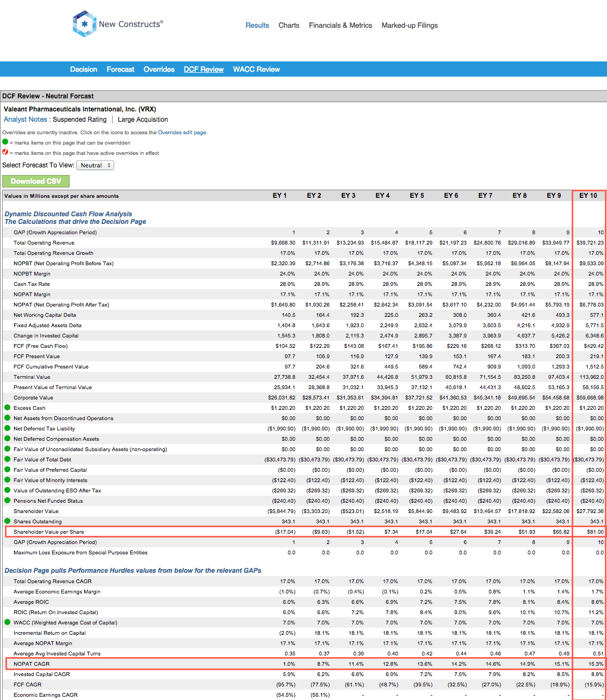The width and height of the screenshot is (607, 700).
Task: Open the Overrides tab in the blue bar
Action: tap(159, 69)
